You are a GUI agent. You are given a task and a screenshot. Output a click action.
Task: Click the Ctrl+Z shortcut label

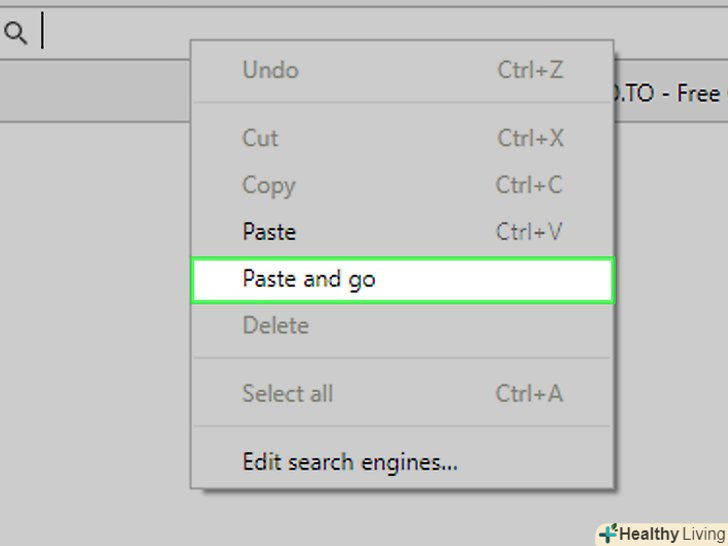[x=530, y=70]
